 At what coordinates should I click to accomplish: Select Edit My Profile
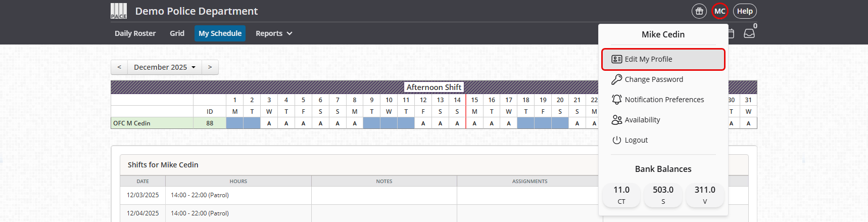(663, 59)
